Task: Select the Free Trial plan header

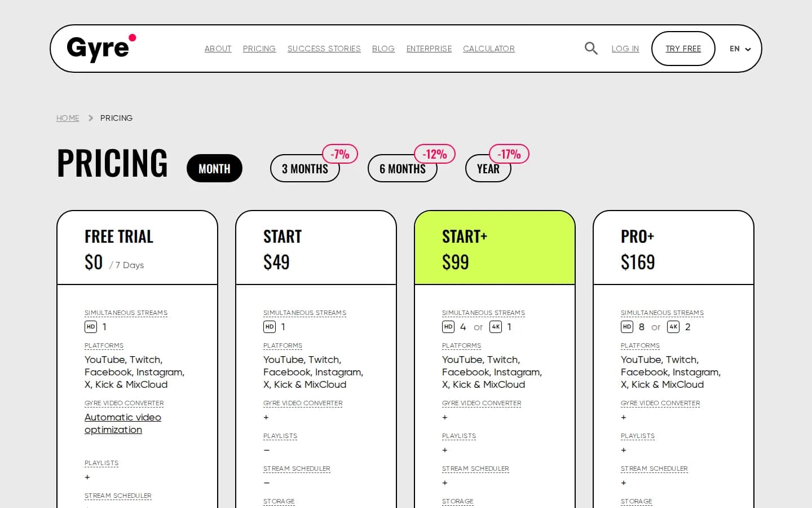Action: 137,248
